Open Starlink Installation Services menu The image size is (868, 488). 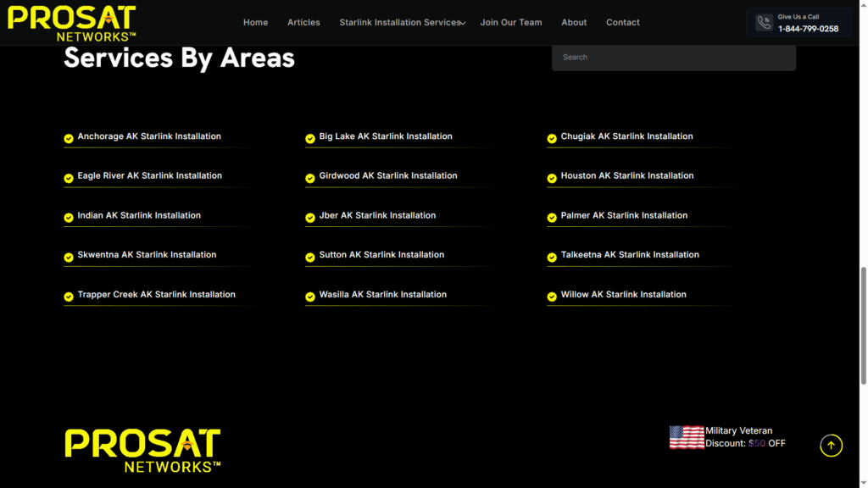(400, 22)
